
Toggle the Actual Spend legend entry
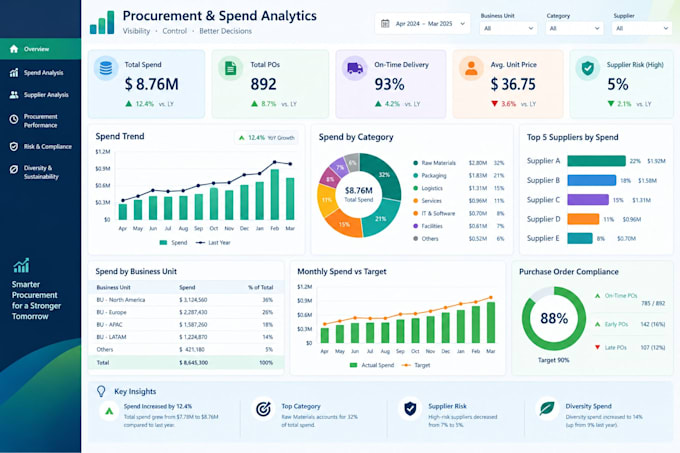pyautogui.click(x=372, y=365)
